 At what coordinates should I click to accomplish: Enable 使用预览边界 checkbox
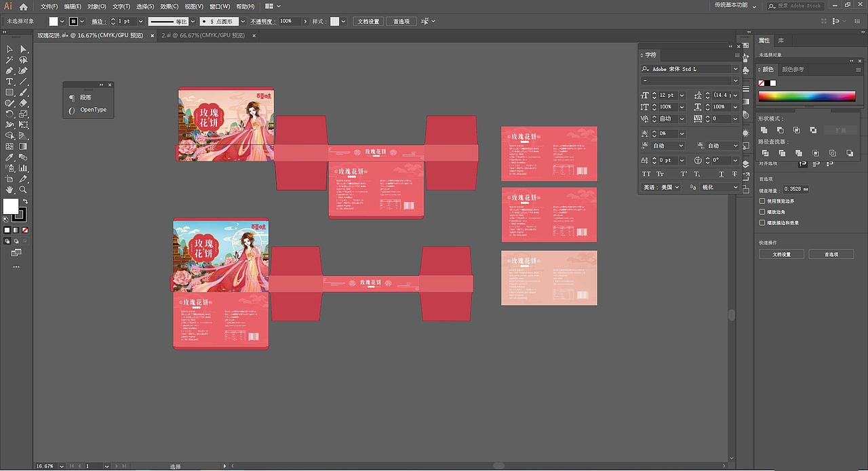pos(762,201)
